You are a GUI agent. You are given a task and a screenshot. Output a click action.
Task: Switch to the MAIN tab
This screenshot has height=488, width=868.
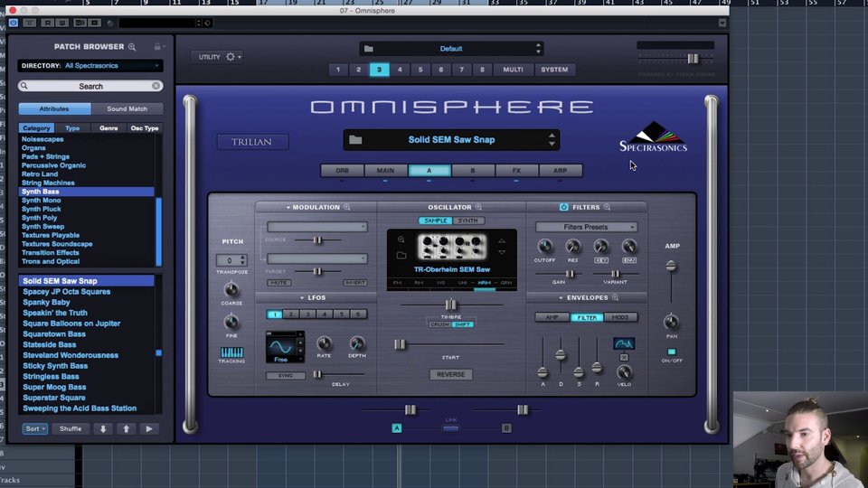tap(385, 171)
